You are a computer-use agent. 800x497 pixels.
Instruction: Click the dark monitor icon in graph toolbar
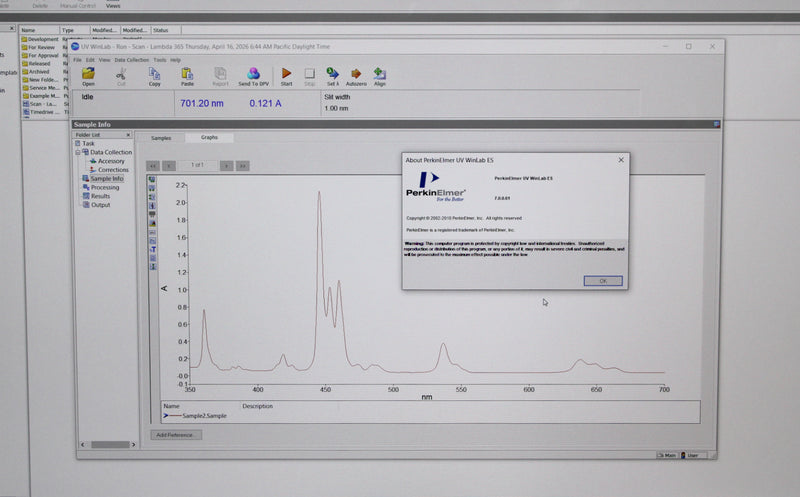pyautogui.click(x=152, y=215)
